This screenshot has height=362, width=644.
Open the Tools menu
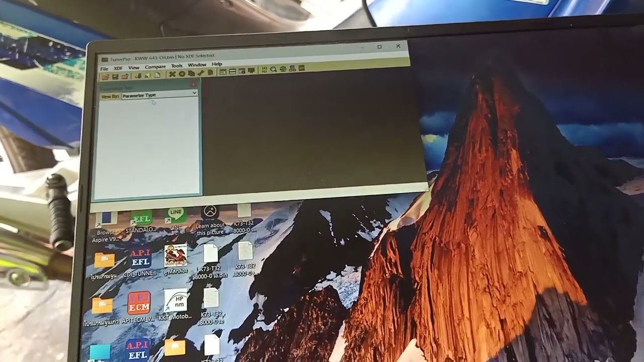[177, 66]
